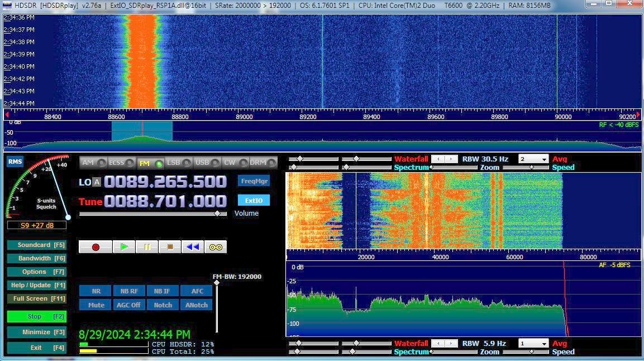
Task: Select LSB demodulation mode
Action: point(178,163)
